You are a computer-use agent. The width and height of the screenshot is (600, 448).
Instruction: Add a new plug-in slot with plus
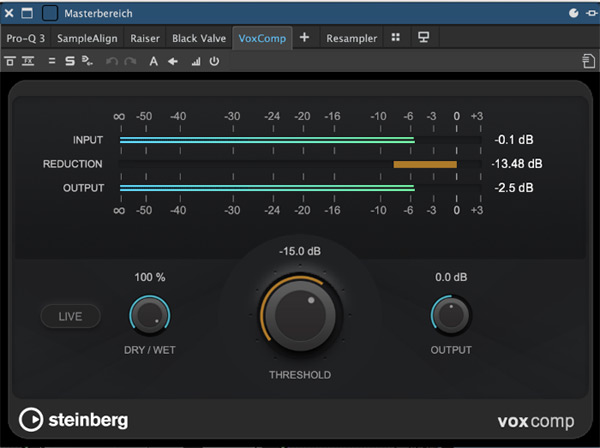305,37
